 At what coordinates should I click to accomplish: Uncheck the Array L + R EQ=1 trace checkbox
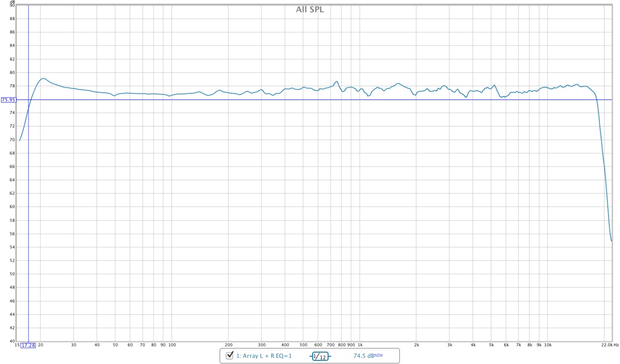pyautogui.click(x=230, y=356)
